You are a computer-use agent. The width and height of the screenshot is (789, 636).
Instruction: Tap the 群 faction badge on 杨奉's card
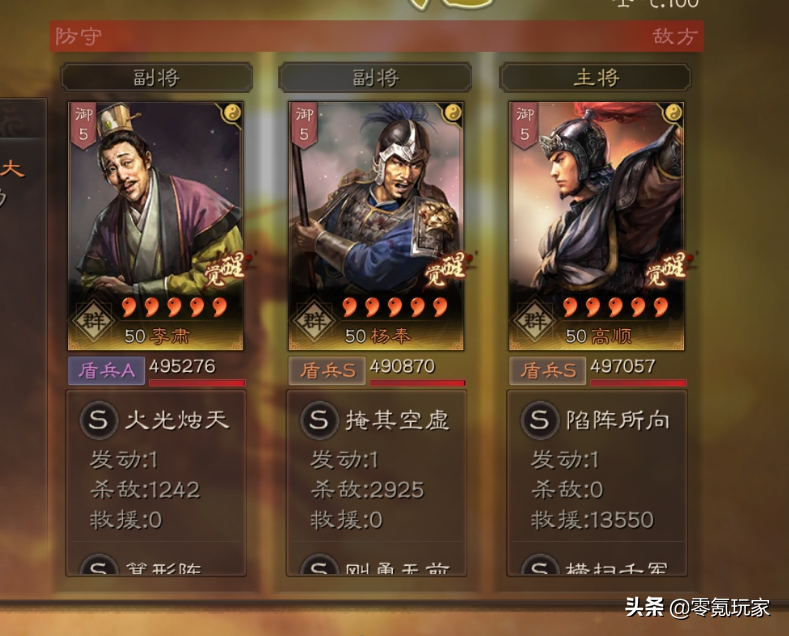314,321
